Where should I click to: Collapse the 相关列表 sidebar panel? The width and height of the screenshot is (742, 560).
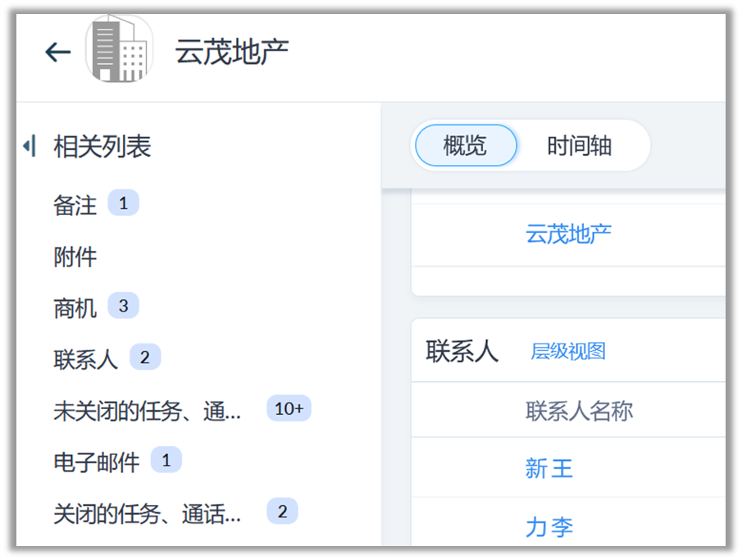tap(30, 147)
